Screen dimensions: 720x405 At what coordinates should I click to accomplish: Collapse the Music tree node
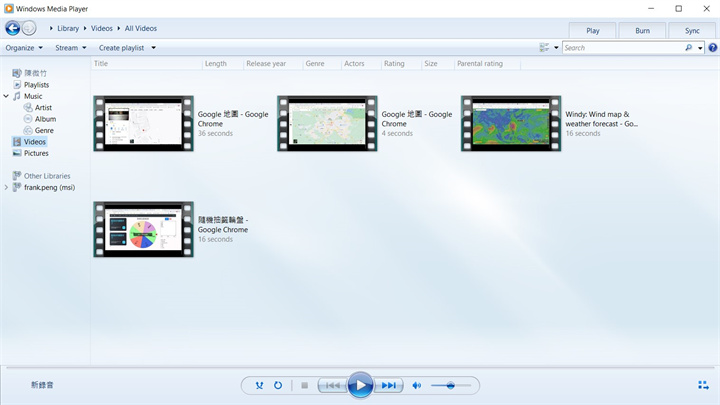pyautogui.click(x=7, y=96)
